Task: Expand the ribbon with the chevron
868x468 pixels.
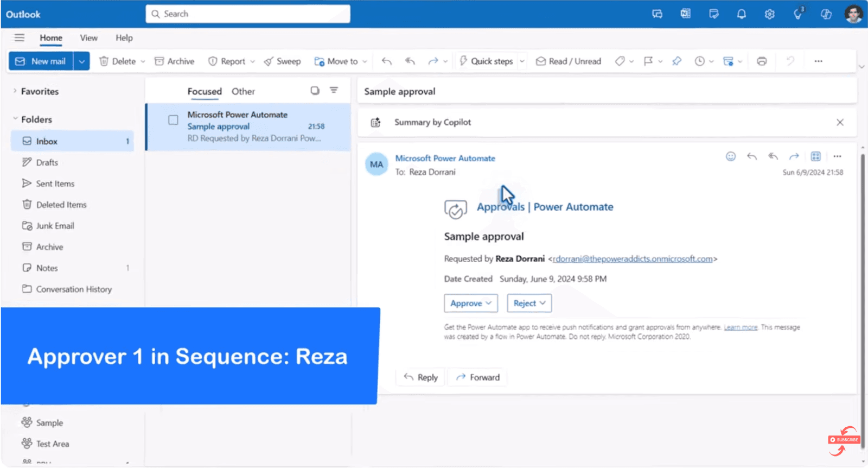Action: click(x=861, y=66)
